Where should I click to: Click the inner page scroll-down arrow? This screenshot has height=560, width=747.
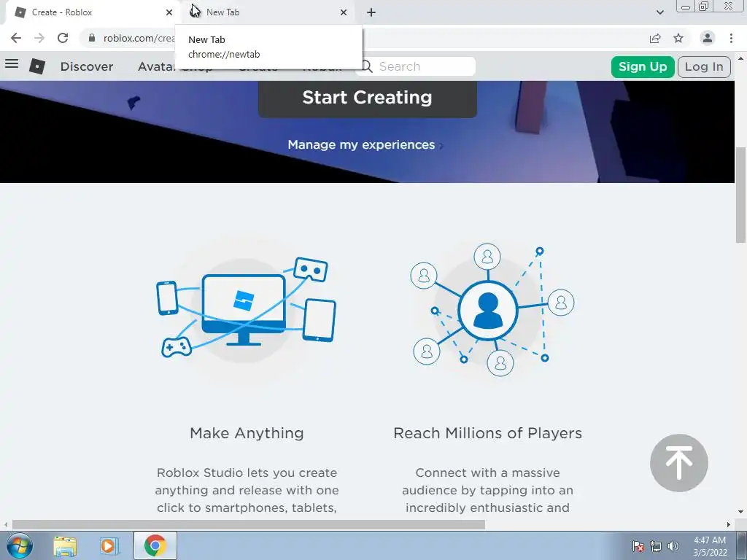740,512
